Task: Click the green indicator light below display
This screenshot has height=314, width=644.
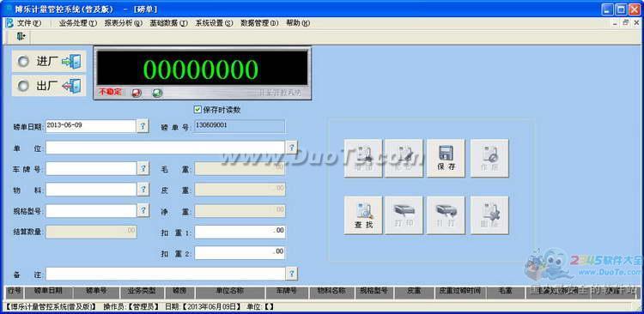Action: click(157, 93)
